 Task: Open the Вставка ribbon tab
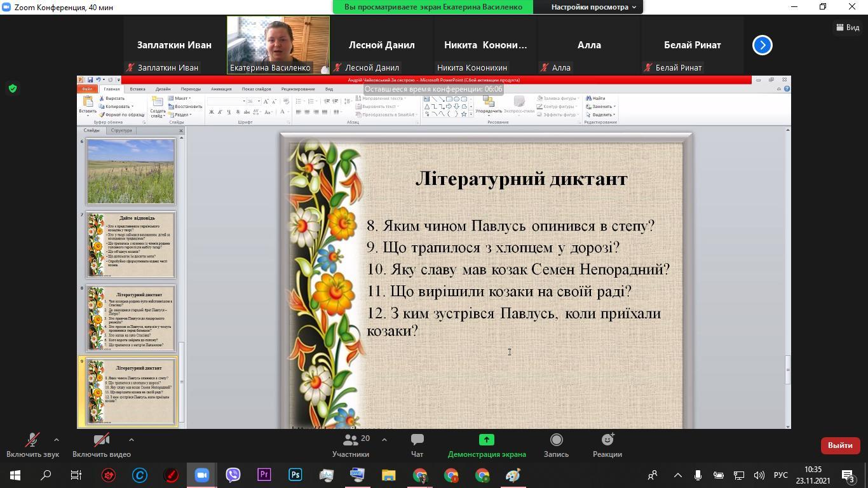(137, 89)
